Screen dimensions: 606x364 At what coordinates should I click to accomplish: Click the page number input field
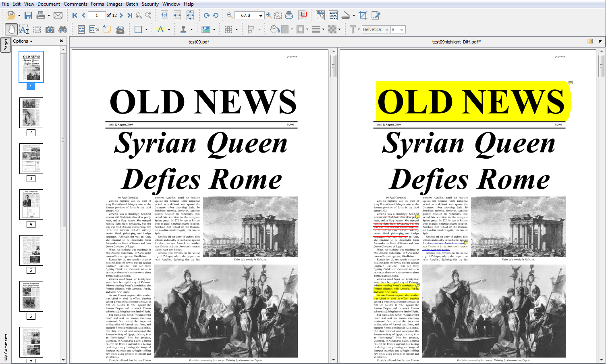coord(97,15)
